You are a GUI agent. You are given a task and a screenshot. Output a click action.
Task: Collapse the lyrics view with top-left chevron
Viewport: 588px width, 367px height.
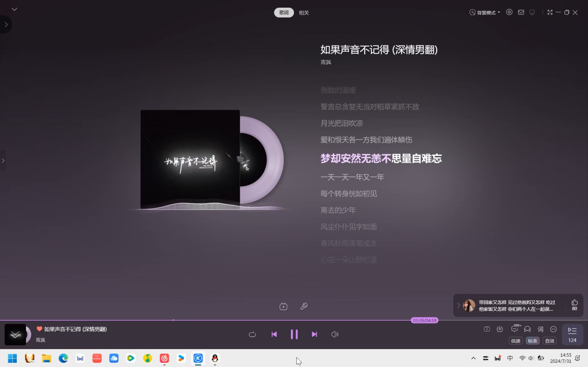(x=15, y=9)
